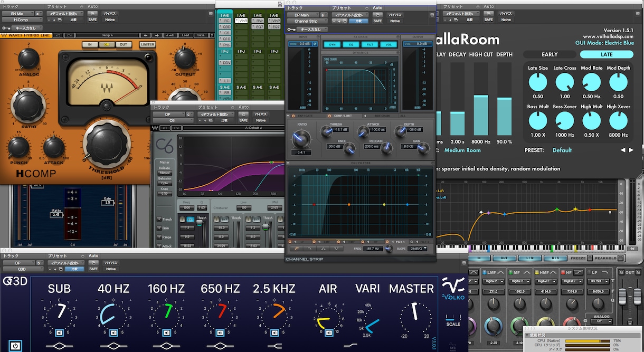Screen dimensions: 644x352
Task: Click the Q3D power icon
Action: 15,346
